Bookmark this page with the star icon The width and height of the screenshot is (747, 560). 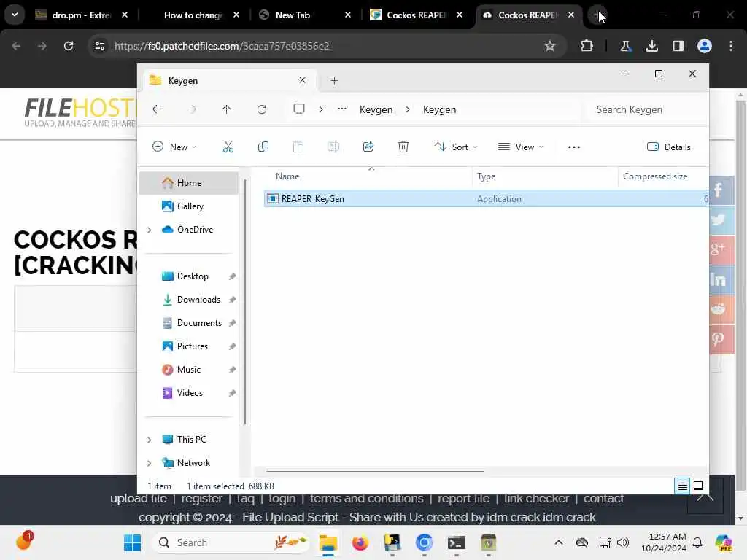point(550,46)
